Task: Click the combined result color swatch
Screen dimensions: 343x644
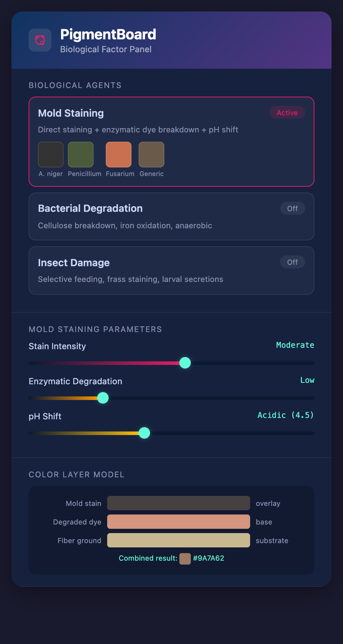Action: [185, 558]
